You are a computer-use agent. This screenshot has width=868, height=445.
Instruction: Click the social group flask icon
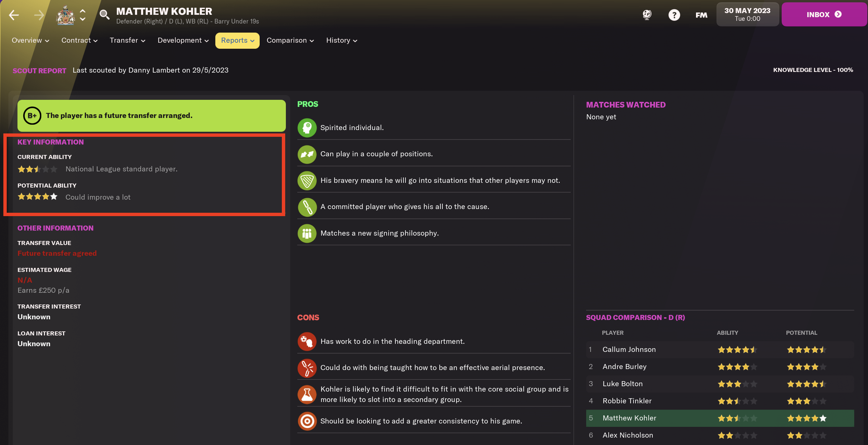point(307,395)
